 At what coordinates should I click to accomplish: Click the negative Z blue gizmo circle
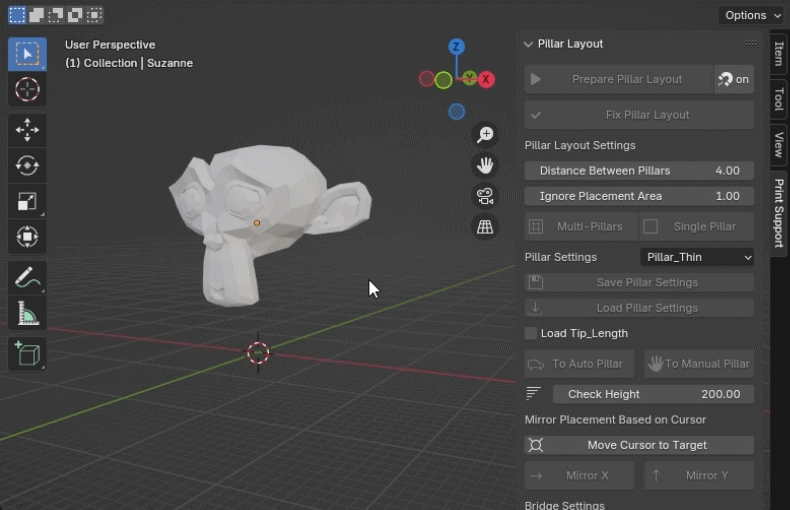click(x=456, y=111)
